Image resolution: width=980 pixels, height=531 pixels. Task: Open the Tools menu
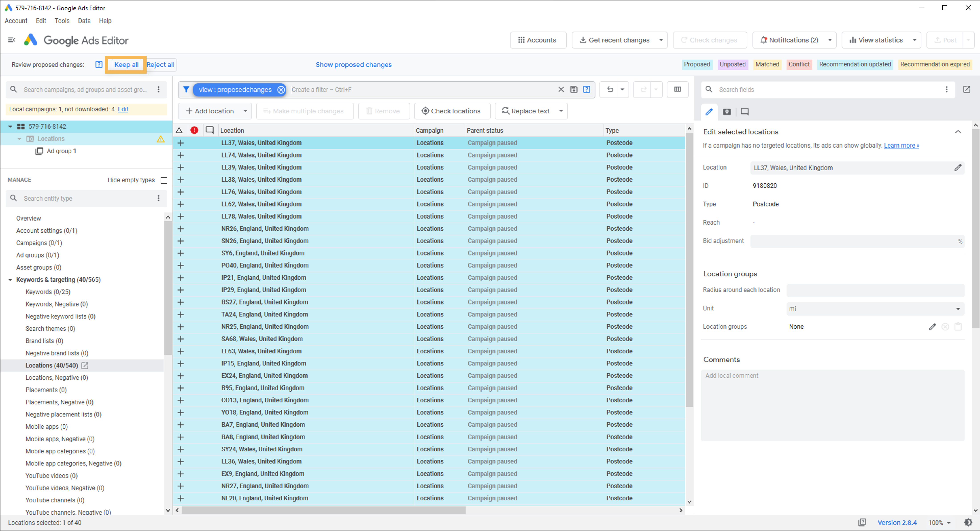point(62,21)
